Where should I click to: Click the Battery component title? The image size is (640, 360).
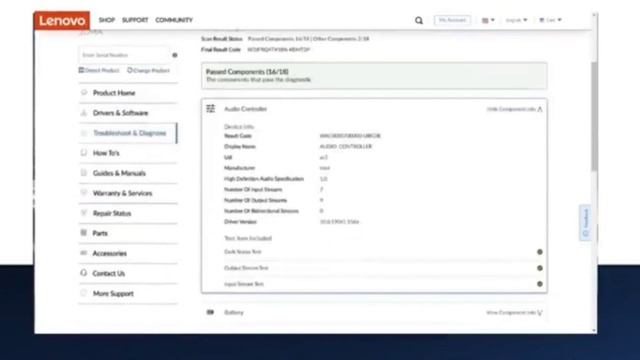(x=234, y=313)
